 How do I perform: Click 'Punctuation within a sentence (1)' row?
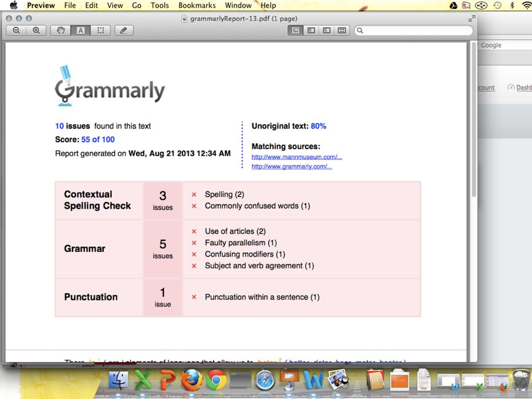262,297
